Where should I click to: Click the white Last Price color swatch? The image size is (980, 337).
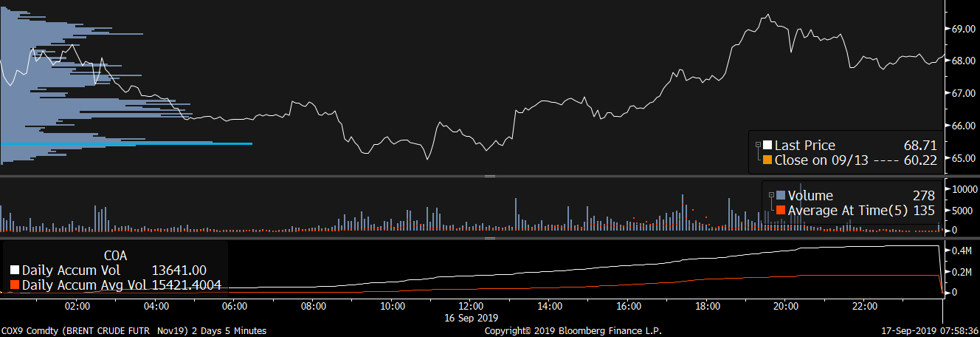pos(767,146)
